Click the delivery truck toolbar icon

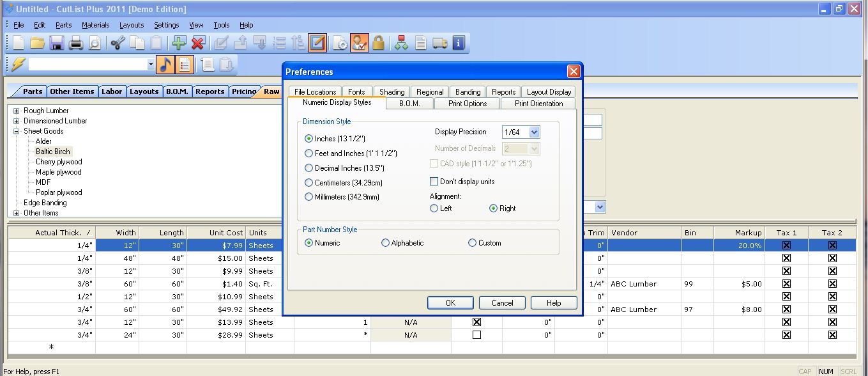tap(439, 43)
